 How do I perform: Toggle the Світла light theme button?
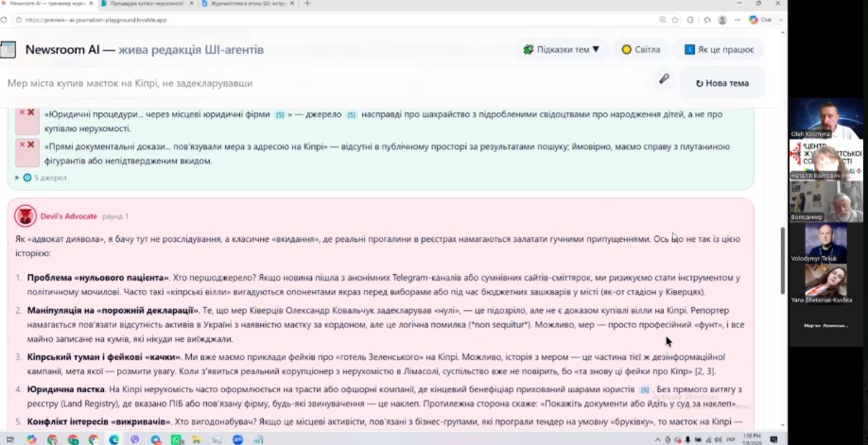[x=641, y=49]
